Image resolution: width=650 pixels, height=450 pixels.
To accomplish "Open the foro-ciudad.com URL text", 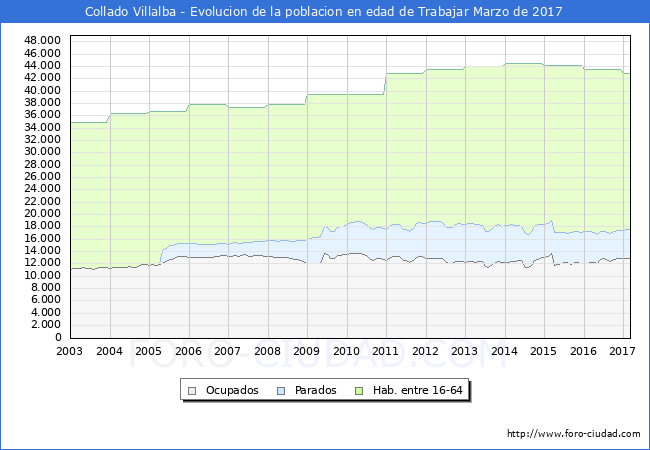I will (574, 434).
